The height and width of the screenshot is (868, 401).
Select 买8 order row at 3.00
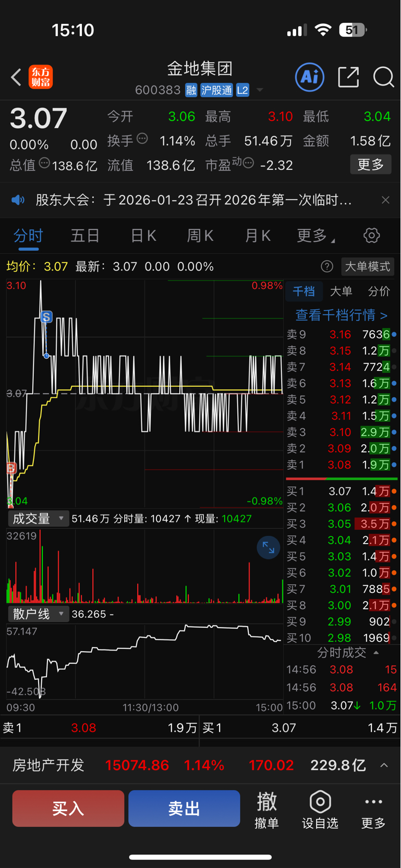pos(342,605)
